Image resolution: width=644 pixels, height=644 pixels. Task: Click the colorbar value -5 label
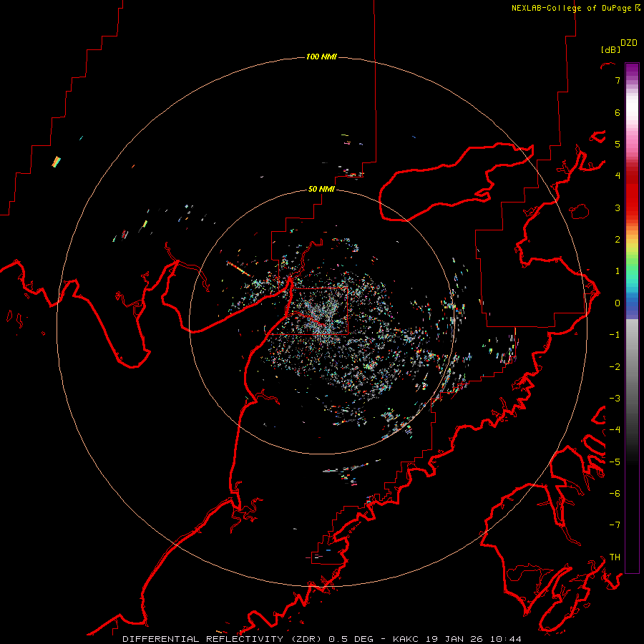coord(615,462)
